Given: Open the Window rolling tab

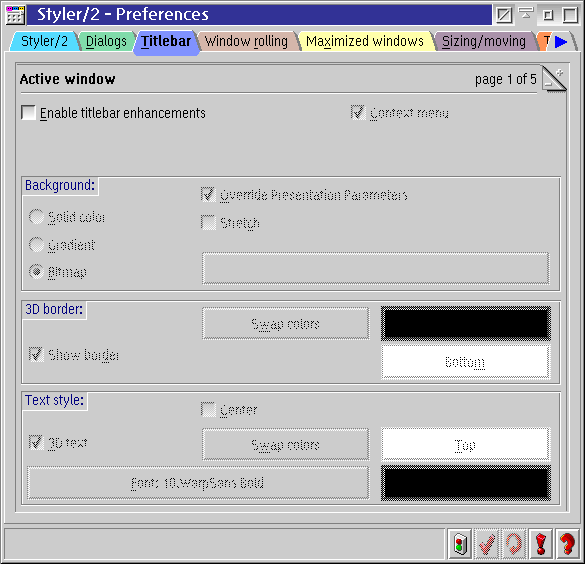Looking at the screenshot, I should coord(246,41).
